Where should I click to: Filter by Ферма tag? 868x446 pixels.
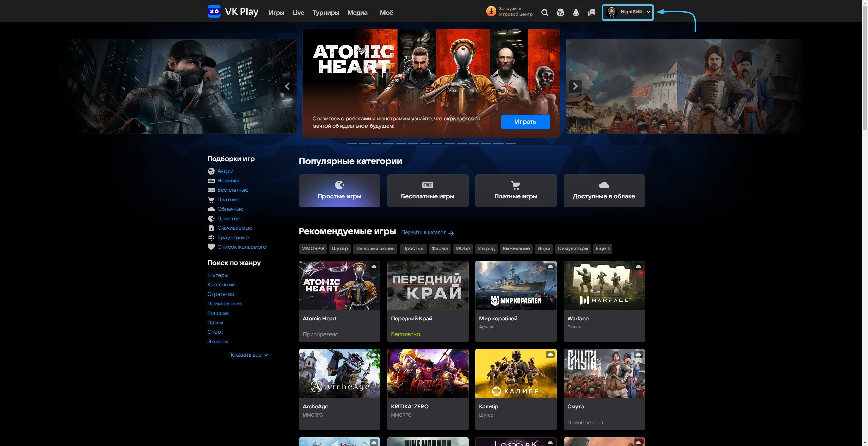point(439,249)
